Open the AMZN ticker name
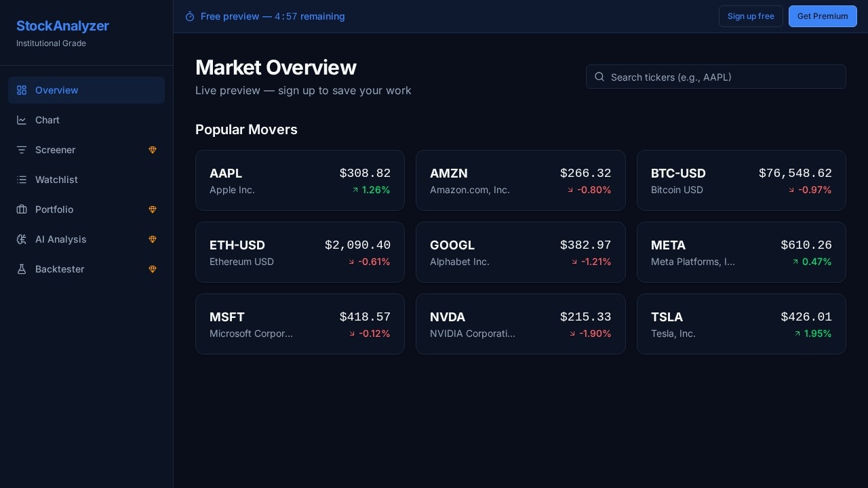This screenshot has width=868, height=488. click(449, 174)
